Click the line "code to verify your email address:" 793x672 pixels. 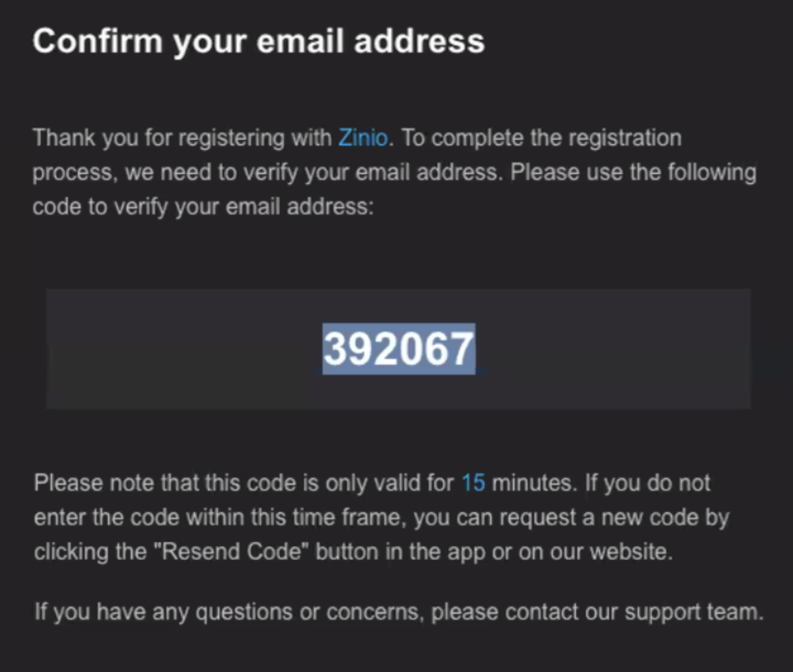203,207
